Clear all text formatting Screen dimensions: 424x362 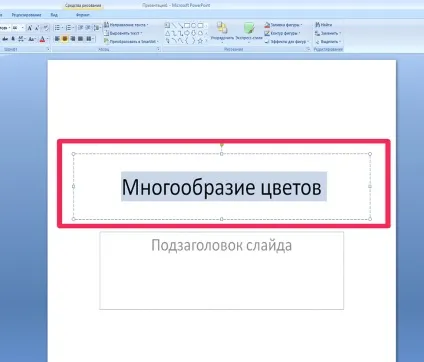[46, 28]
